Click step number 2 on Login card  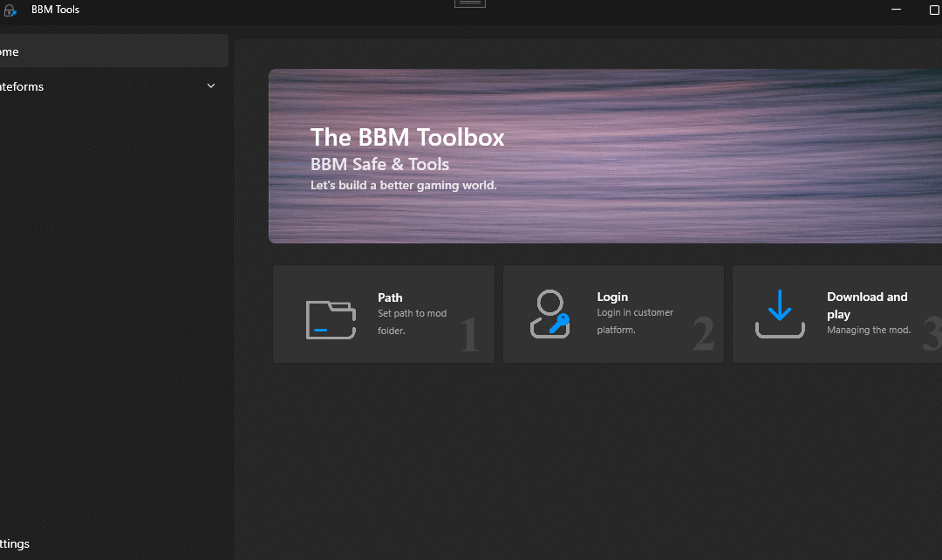703,335
